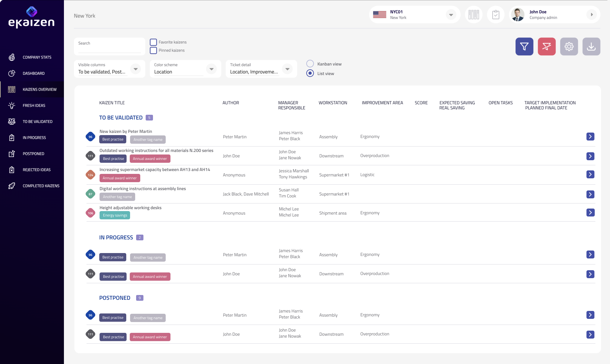Enable the Favorite kaizens checkbox
This screenshot has height=364, width=610.
[x=153, y=42]
